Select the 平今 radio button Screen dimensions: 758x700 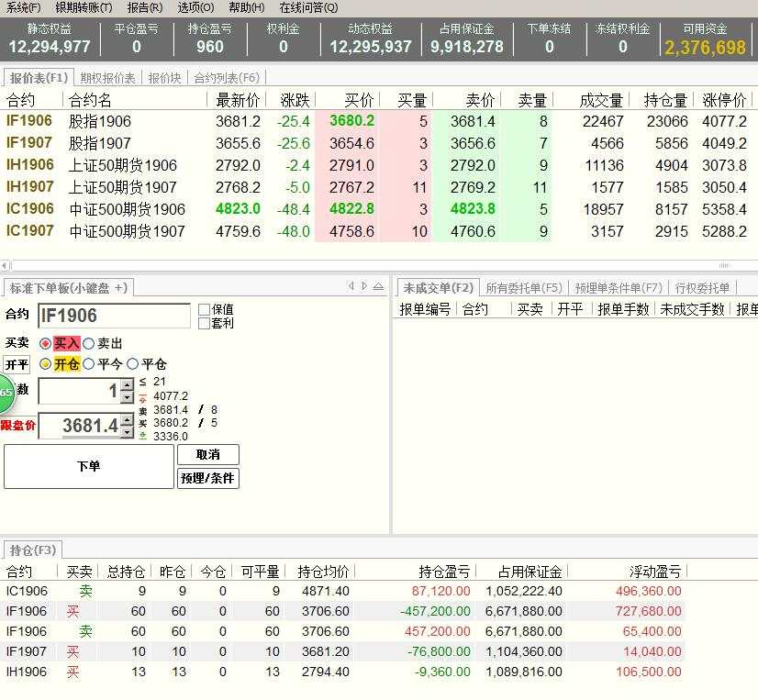(x=88, y=364)
